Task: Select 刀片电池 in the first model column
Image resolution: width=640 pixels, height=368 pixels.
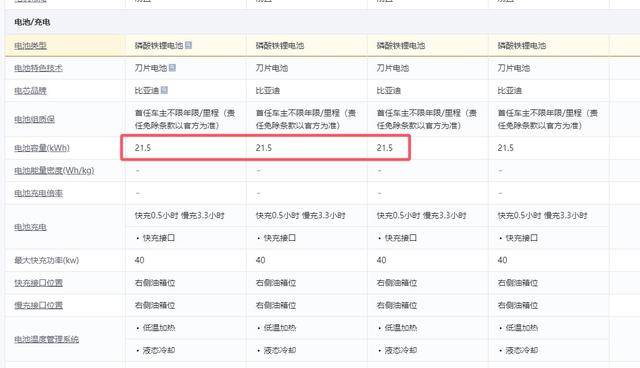Action: pyautogui.click(x=151, y=68)
